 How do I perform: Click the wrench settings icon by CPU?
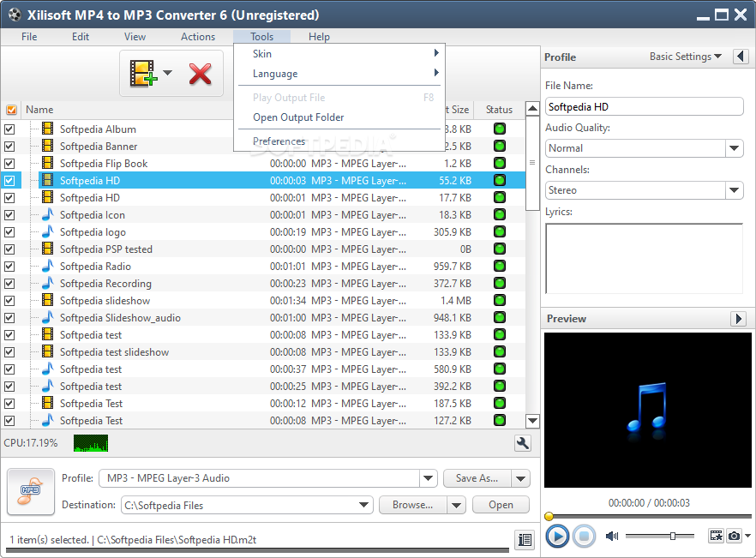click(523, 443)
